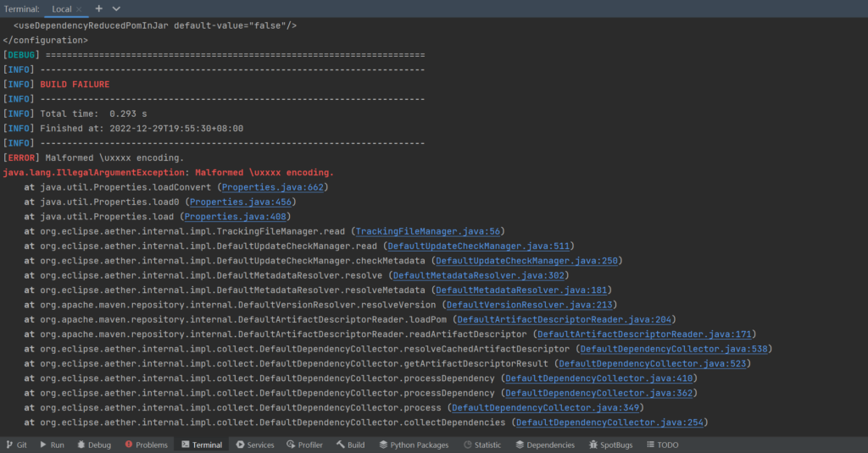
Task: Open the Git tool window
Action: (x=16, y=445)
